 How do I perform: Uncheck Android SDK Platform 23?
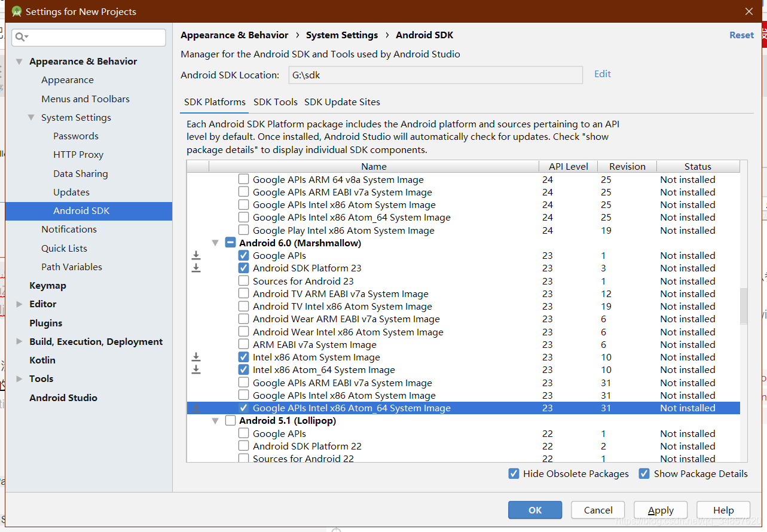pyautogui.click(x=243, y=268)
